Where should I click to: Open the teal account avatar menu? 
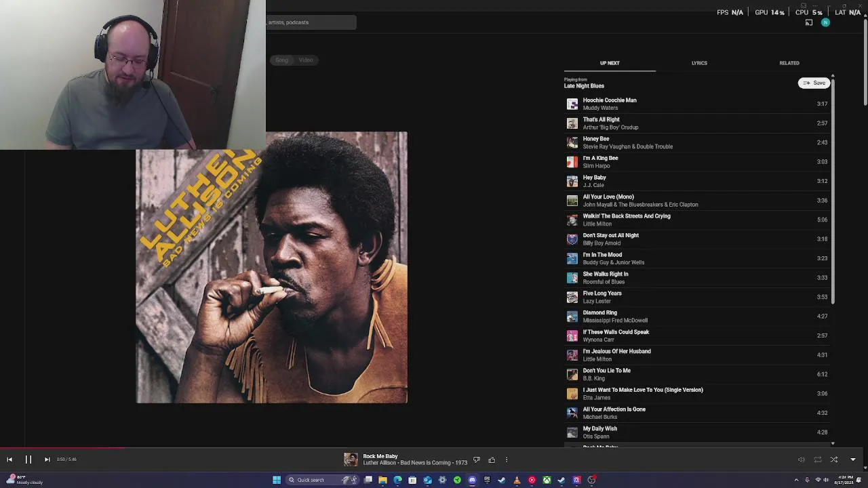(825, 22)
